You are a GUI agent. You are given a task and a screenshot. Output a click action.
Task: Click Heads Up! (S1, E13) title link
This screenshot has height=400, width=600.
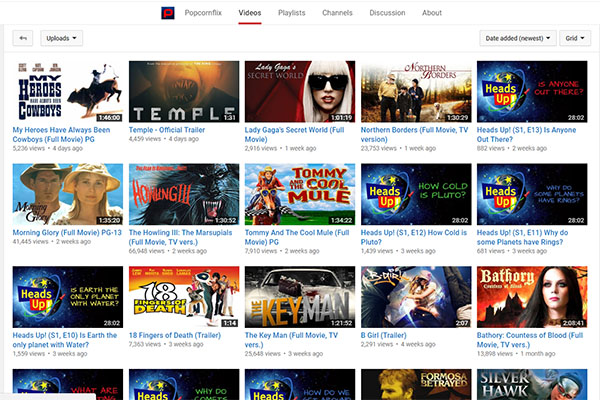526,135
